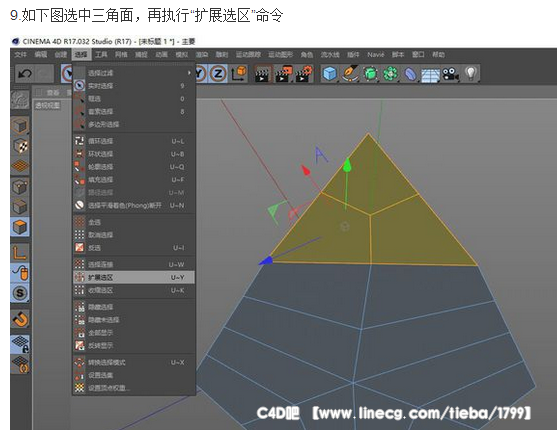Toggle the Enable Axis L-shaped icon

pyautogui.click(x=20, y=253)
